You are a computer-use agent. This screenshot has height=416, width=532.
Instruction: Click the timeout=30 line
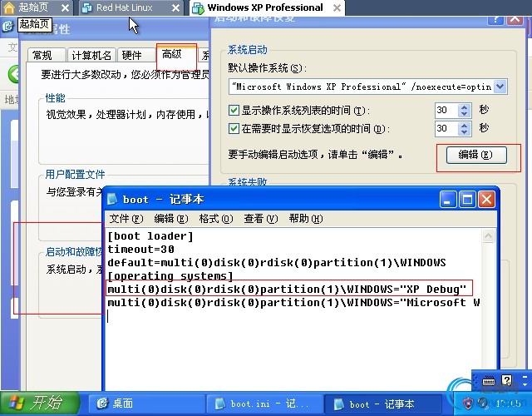pos(140,250)
